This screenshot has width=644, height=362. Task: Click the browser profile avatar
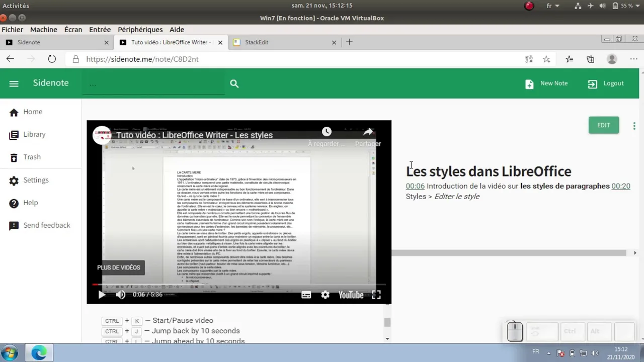click(x=612, y=59)
